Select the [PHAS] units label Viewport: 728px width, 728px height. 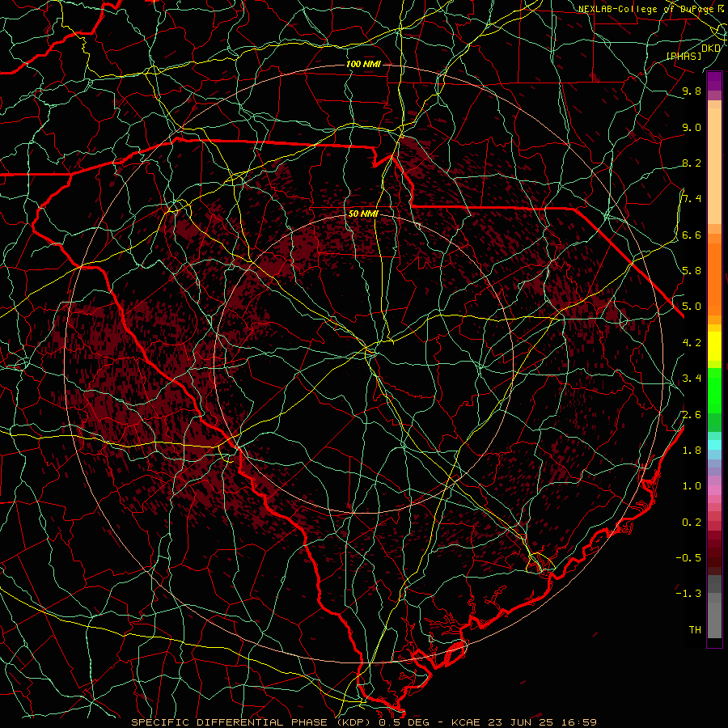point(684,56)
